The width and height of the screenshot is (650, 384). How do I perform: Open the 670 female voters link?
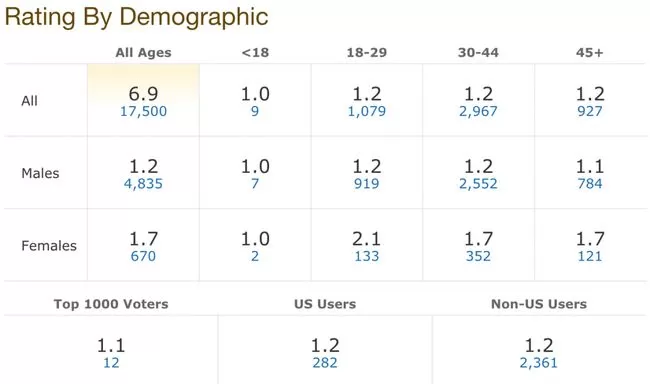pos(143,256)
